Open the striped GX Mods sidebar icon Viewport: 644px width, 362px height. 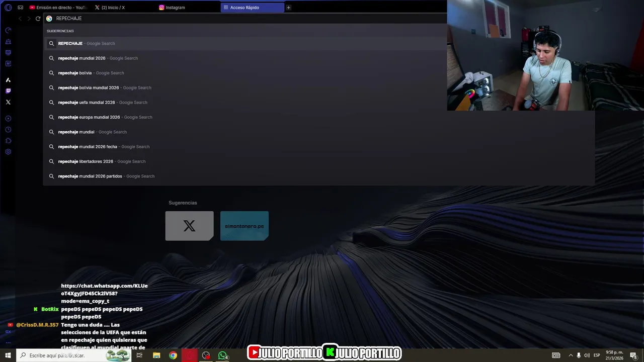8,52
